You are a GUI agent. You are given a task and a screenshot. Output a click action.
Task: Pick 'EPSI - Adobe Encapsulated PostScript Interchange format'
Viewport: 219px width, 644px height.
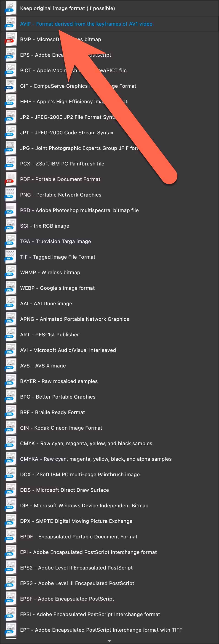pyautogui.click(x=109, y=614)
